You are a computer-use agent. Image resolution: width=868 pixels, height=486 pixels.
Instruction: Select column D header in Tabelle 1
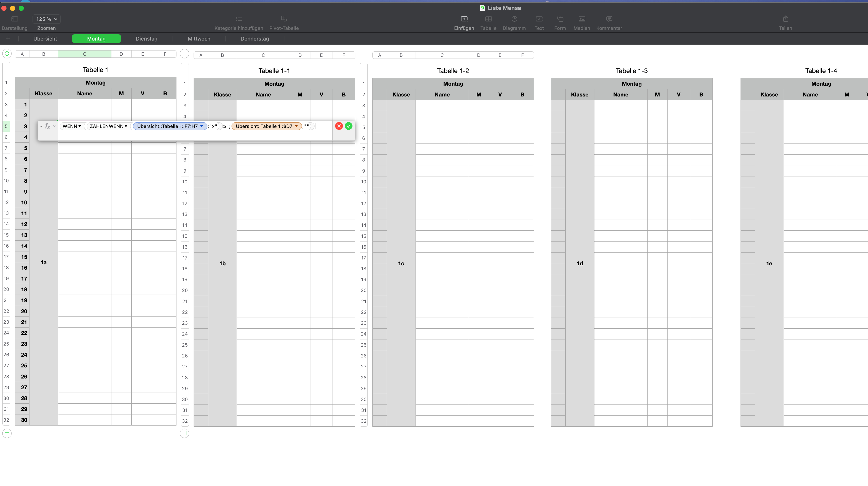point(121,54)
